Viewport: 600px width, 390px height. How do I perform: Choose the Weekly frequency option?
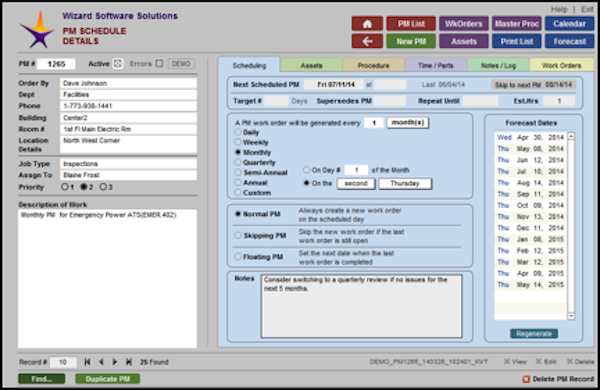coord(238,142)
